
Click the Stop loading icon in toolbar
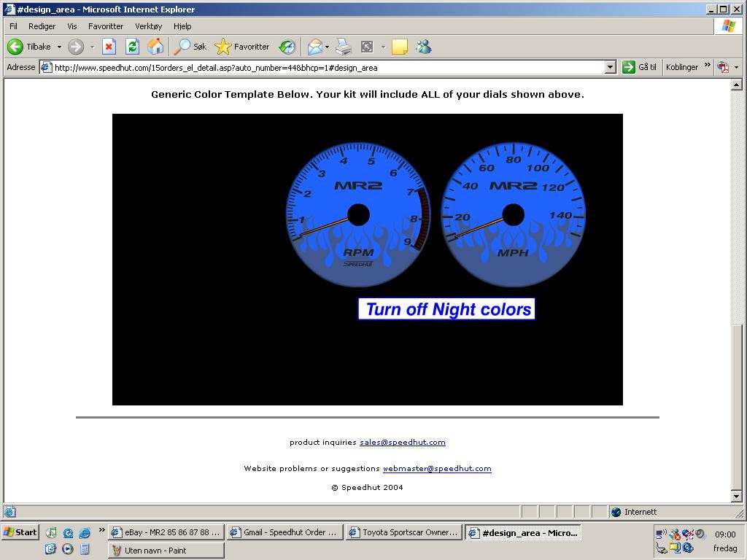click(x=109, y=47)
